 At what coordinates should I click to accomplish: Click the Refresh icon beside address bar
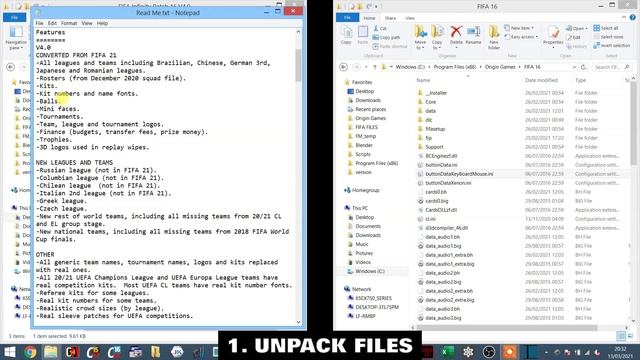pyautogui.click(x=584, y=67)
